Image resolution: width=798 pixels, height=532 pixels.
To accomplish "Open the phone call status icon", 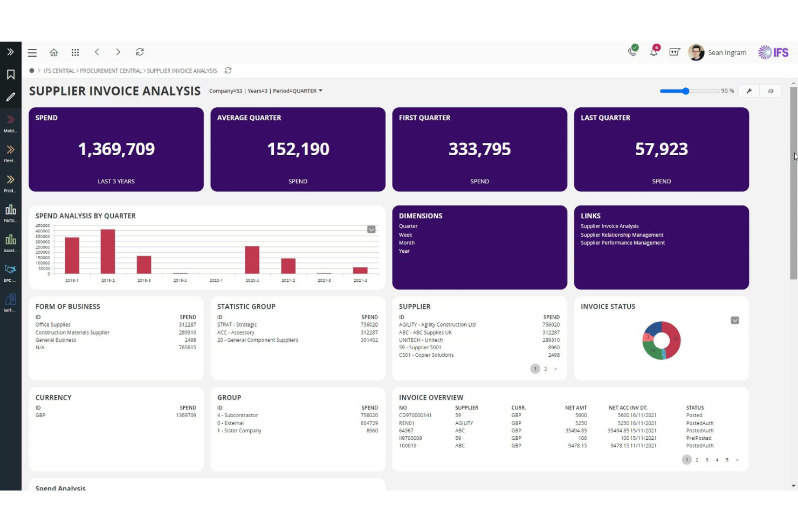I will coord(633,51).
